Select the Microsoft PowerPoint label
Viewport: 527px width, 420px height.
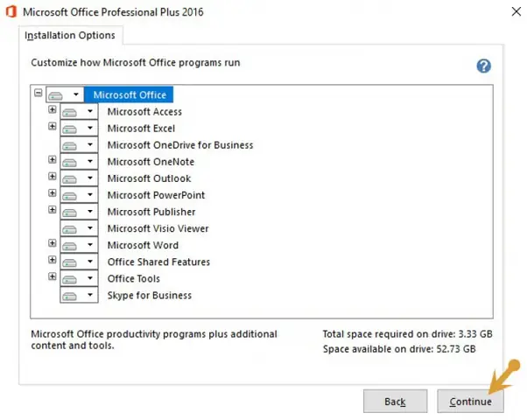[x=156, y=195]
